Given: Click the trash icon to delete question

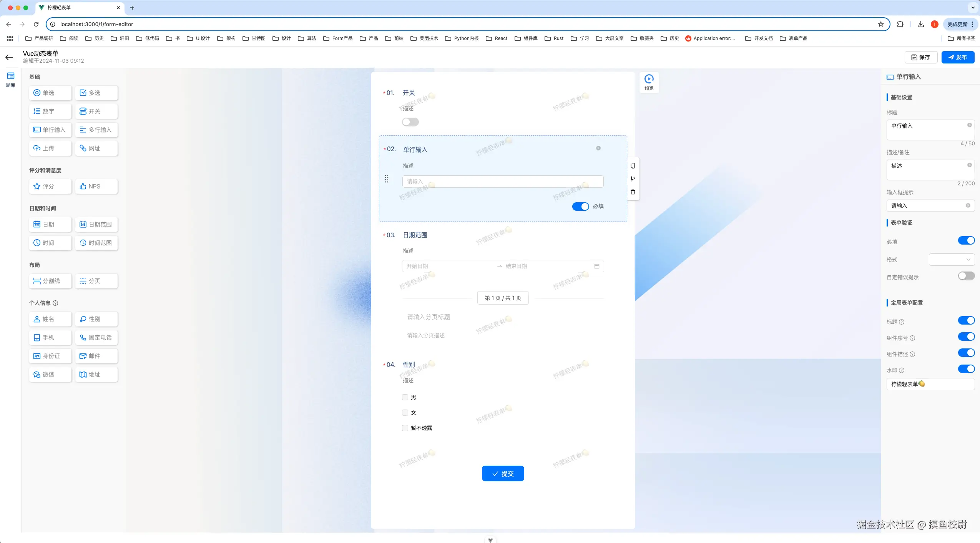Looking at the screenshot, I should [x=633, y=192].
